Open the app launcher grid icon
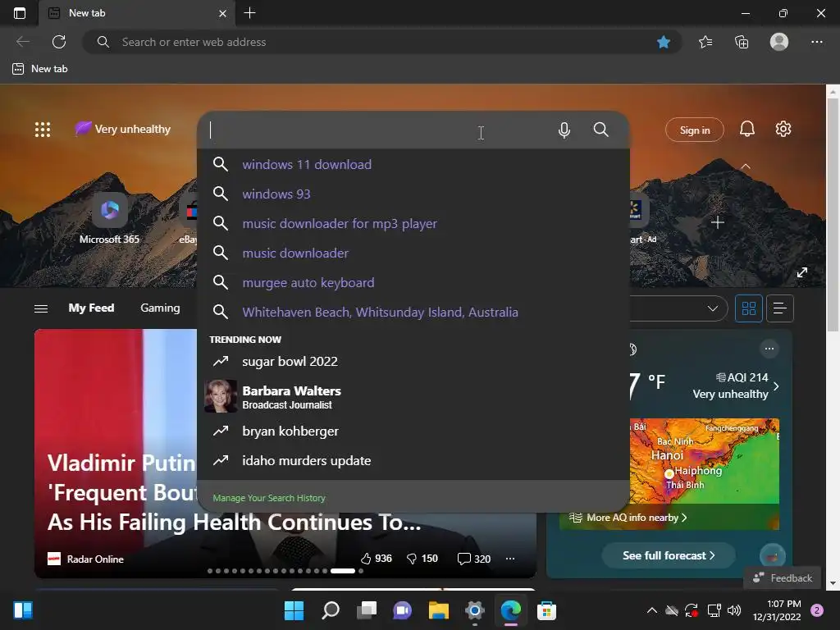 [43, 129]
